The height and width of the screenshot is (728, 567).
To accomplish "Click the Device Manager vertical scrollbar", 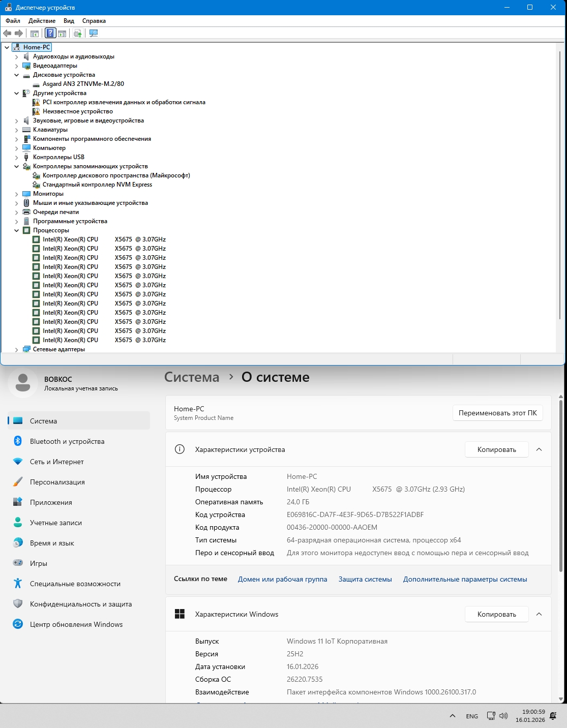I will (560, 184).
